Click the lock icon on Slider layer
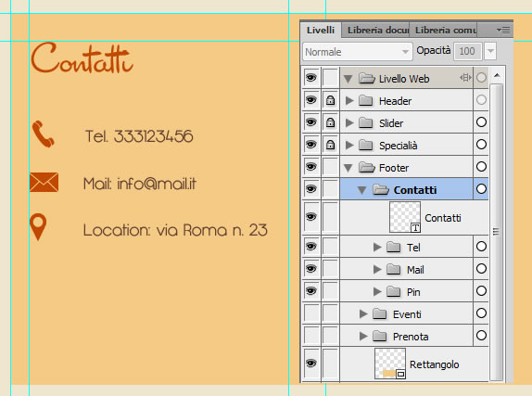The height and width of the screenshot is (396, 532). (x=331, y=122)
